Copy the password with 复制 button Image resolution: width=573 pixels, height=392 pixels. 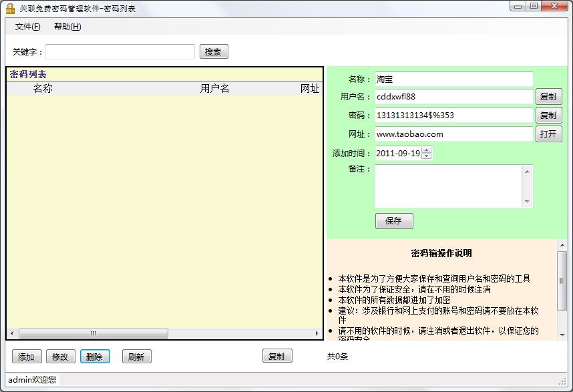pos(548,115)
